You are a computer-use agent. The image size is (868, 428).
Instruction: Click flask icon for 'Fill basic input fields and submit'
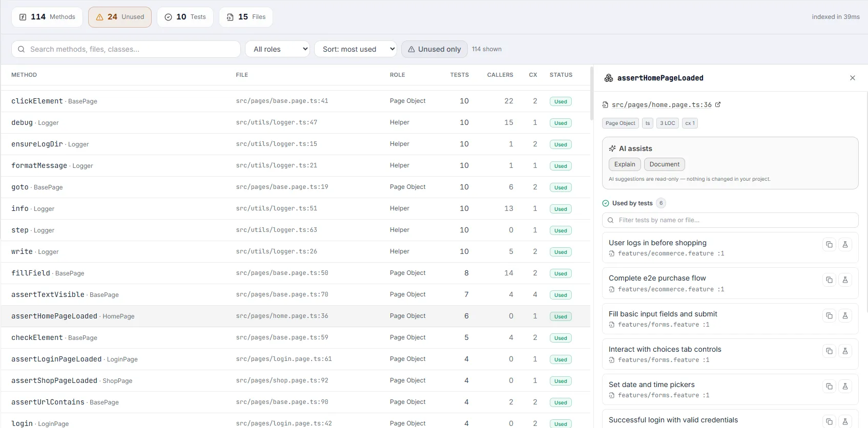tap(845, 316)
